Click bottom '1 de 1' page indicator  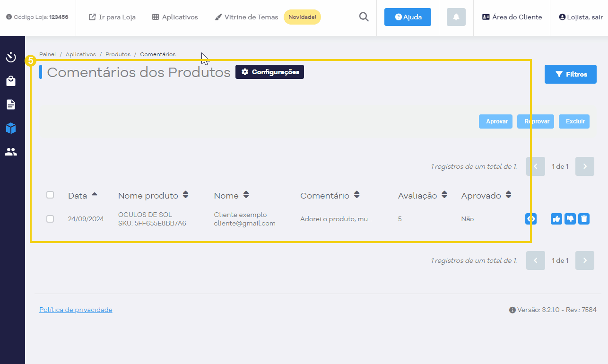point(560,260)
